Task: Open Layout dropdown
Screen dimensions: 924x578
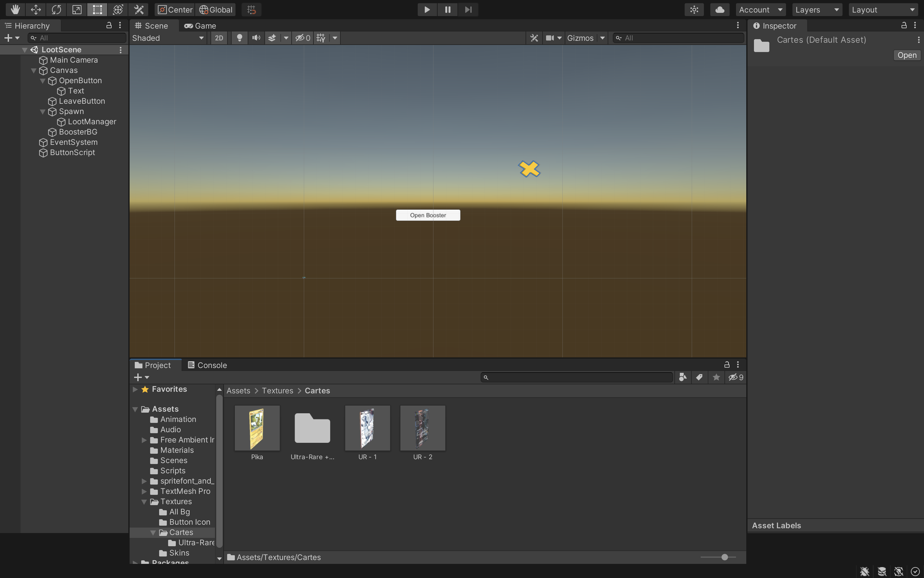Action: (x=883, y=10)
